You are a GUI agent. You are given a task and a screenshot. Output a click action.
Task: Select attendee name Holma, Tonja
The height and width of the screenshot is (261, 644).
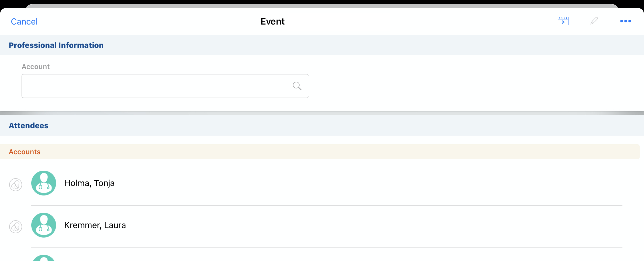(89, 183)
